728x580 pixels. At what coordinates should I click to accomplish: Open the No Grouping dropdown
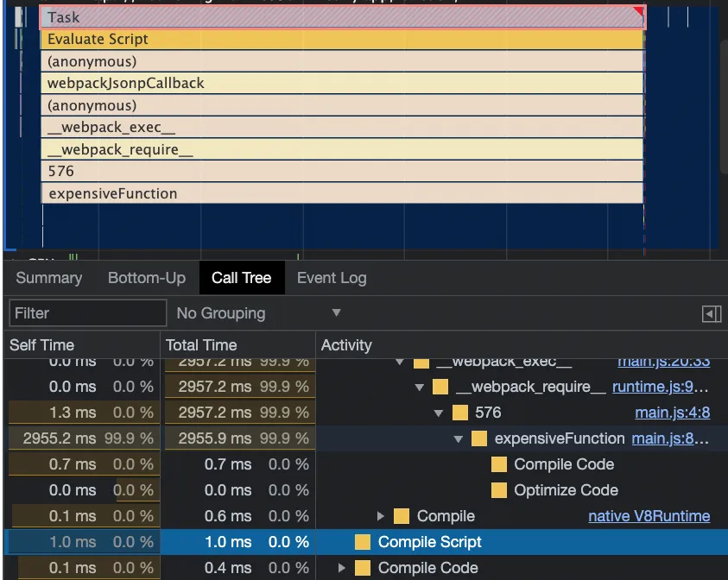pyautogui.click(x=258, y=313)
